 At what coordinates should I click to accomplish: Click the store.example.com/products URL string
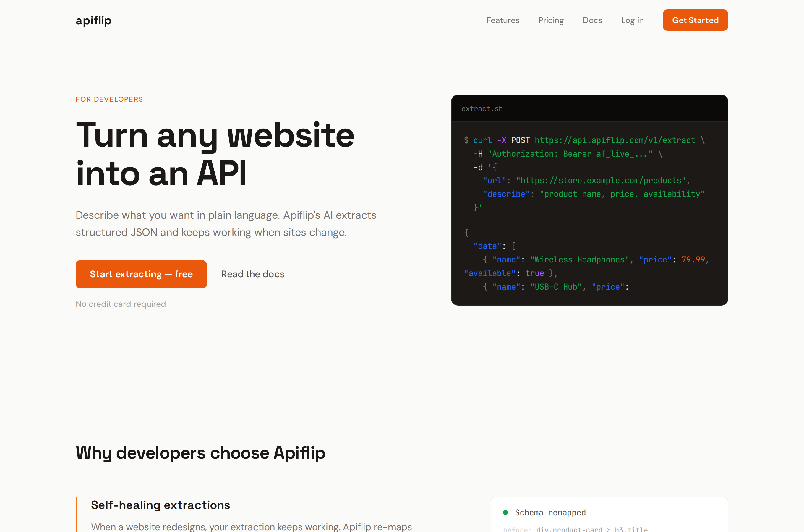[x=601, y=181]
